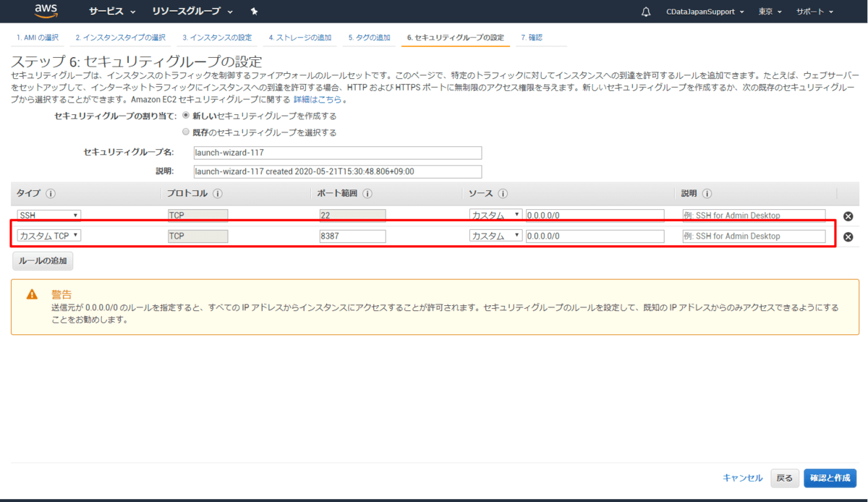
Task: Click the 警告 heading text
Action: (x=61, y=294)
